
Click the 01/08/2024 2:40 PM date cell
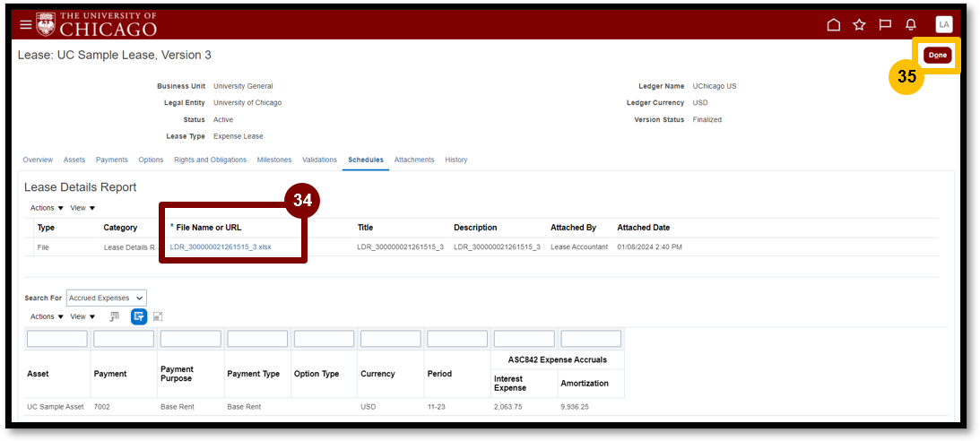click(649, 247)
